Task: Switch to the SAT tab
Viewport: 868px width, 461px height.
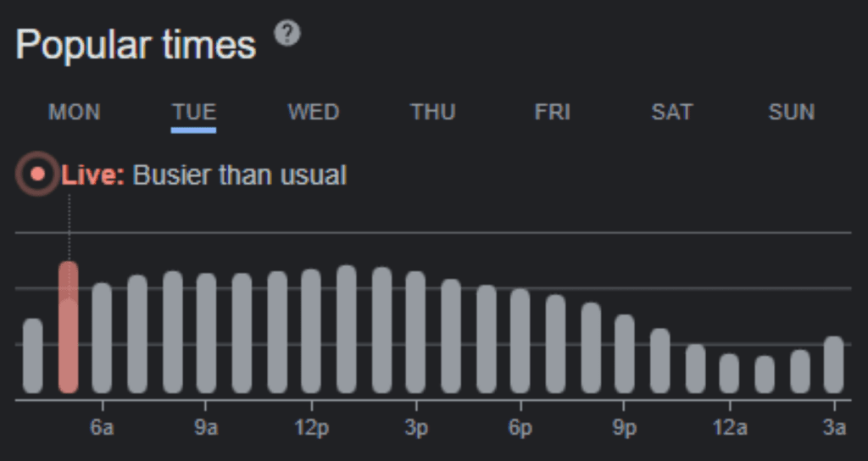Action: click(672, 112)
